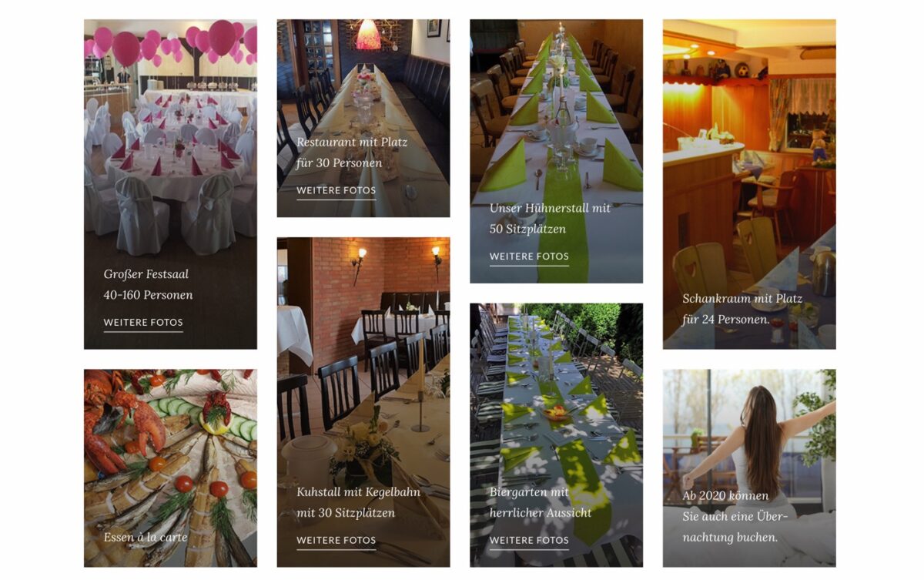Click the 'Kuhstall mit Kegelbahn' caption text
This screenshot has width=924, height=580.
coord(359,491)
